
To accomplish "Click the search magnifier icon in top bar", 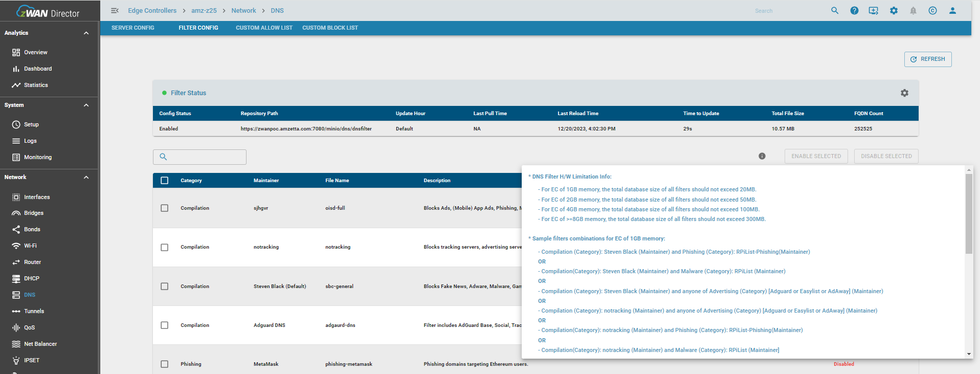I will 835,10.
